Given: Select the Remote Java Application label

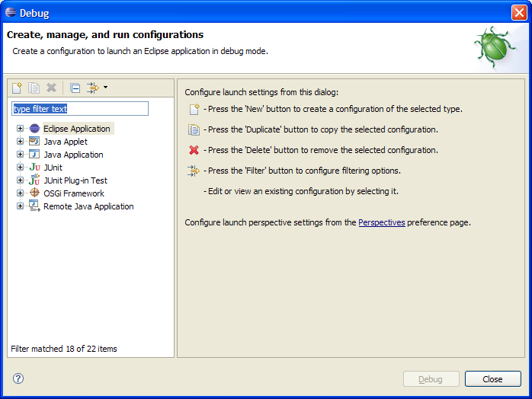Looking at the screenshot, I should (88, 206).
